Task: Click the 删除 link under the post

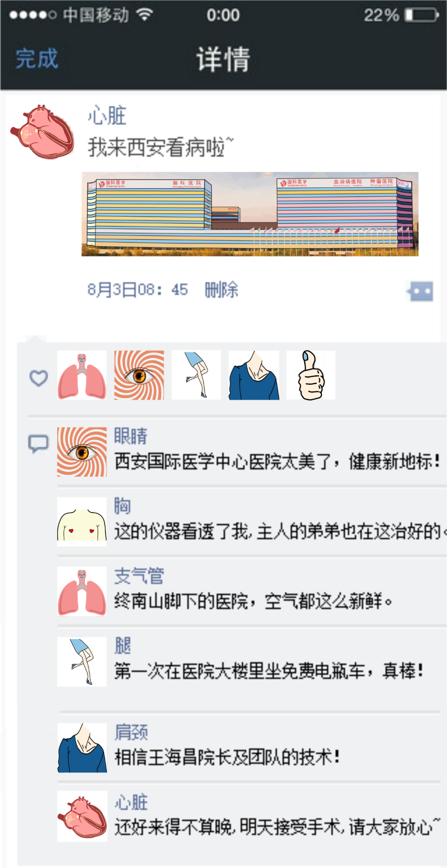Action: (221, 289)
